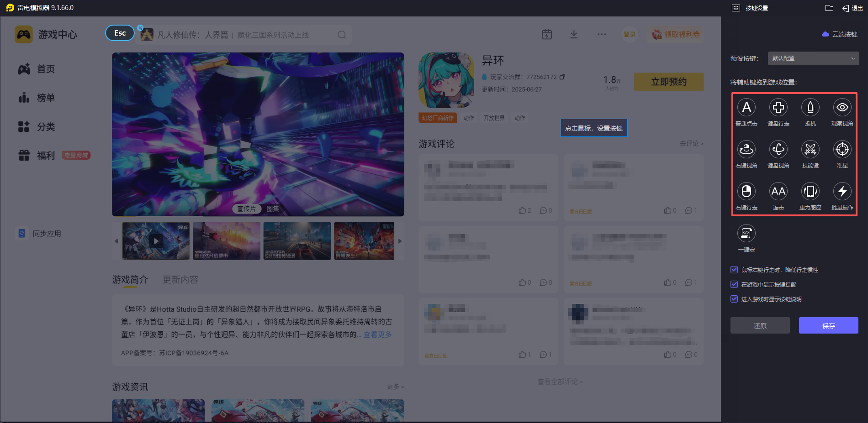Toggle 鼠标右键行走时，降低行走惯性 checkbox

click(x=734, y=270)
